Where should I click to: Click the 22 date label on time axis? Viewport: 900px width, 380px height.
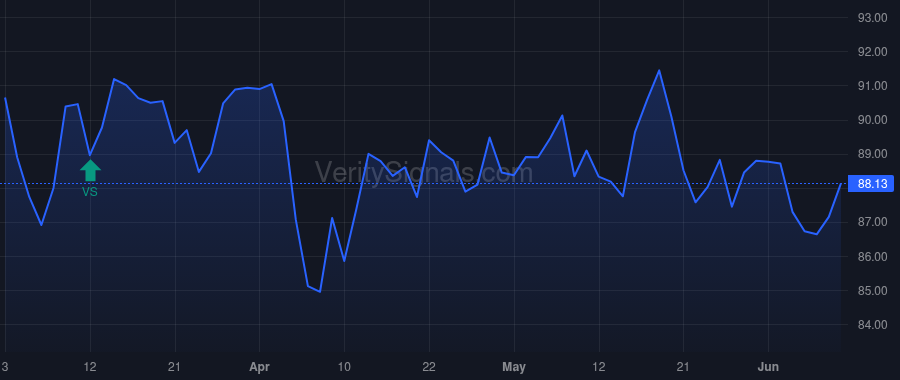[429, 367]
